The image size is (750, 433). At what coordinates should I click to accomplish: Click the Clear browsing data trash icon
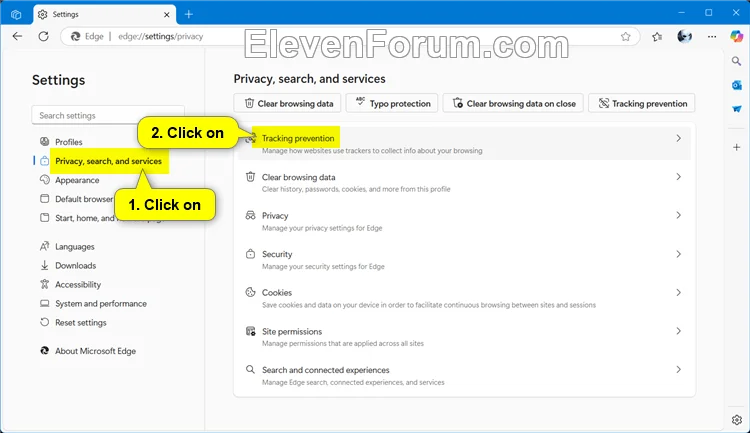tap(250, 177)
